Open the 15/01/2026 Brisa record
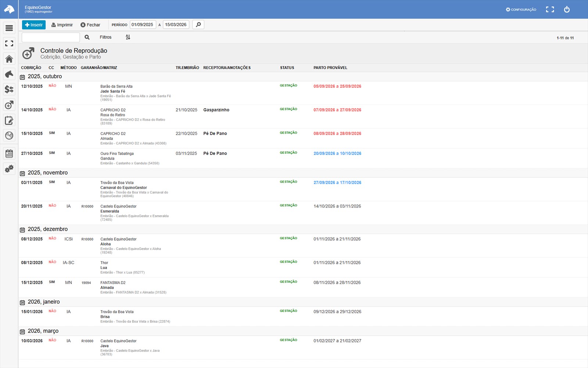This screenshot has width=588, height=368. click(303, 316)
